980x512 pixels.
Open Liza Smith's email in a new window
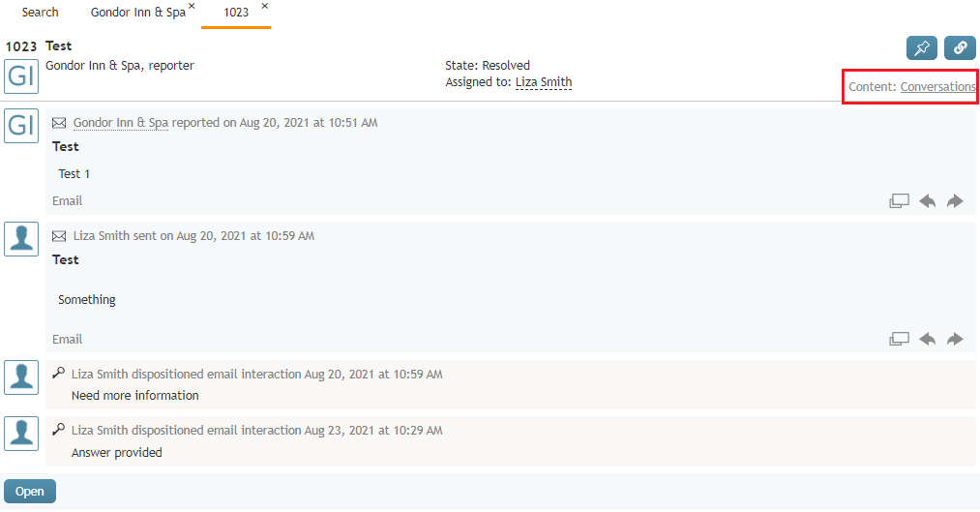pos(899,340)
